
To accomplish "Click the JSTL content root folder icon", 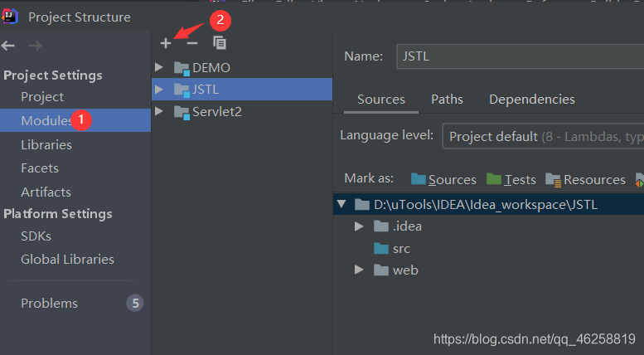I will (x=362, y=204).
